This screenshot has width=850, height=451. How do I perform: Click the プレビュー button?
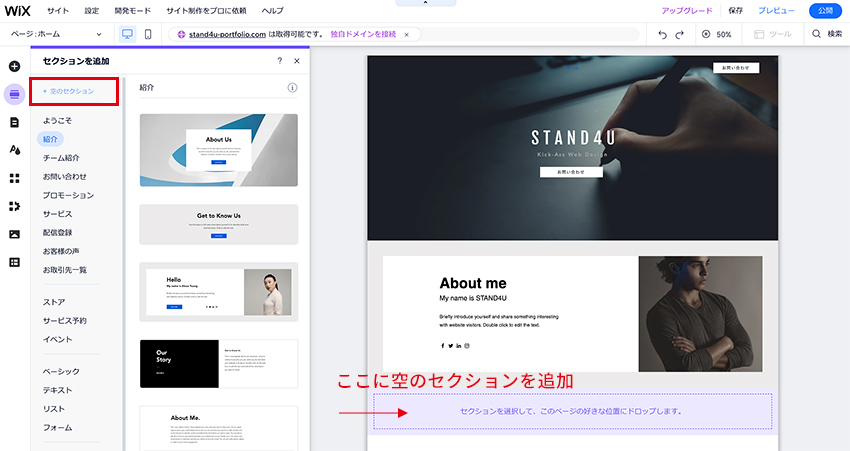(776, 10)
